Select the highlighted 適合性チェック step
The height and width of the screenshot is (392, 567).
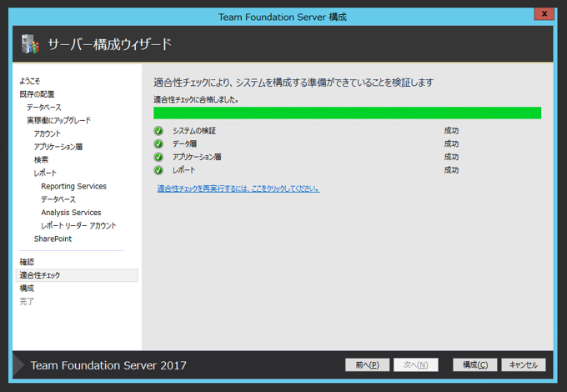77,275
